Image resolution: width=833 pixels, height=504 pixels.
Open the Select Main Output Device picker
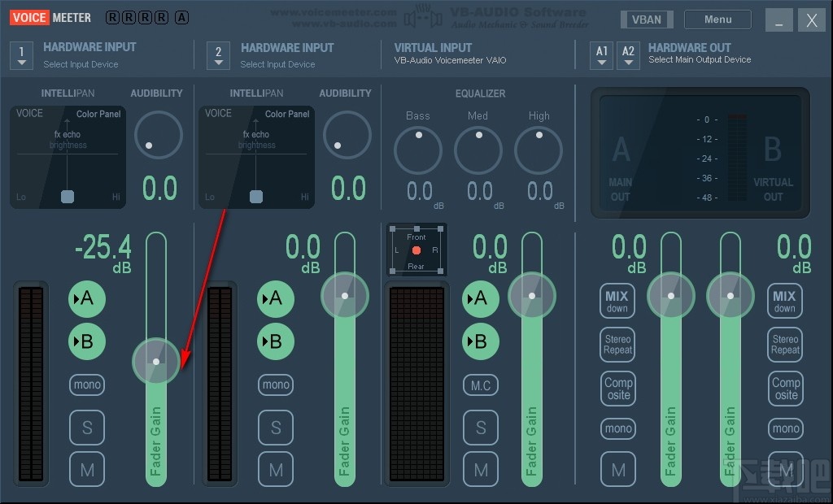point(701,61)
